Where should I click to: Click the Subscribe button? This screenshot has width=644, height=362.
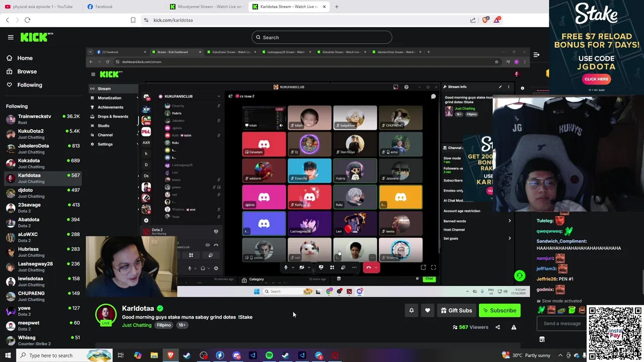[x=500, y=311]
